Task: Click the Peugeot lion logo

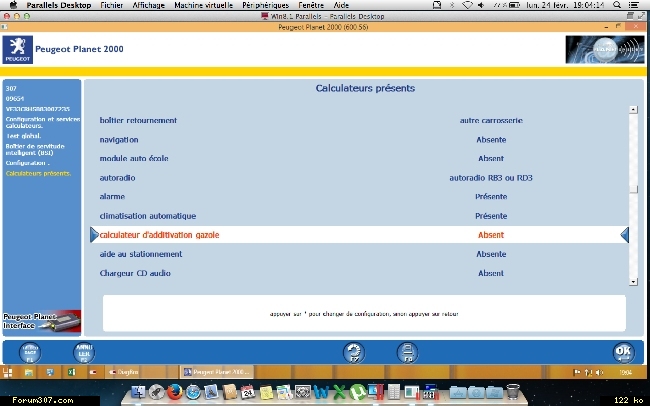Action: click(x=17, y=49)
